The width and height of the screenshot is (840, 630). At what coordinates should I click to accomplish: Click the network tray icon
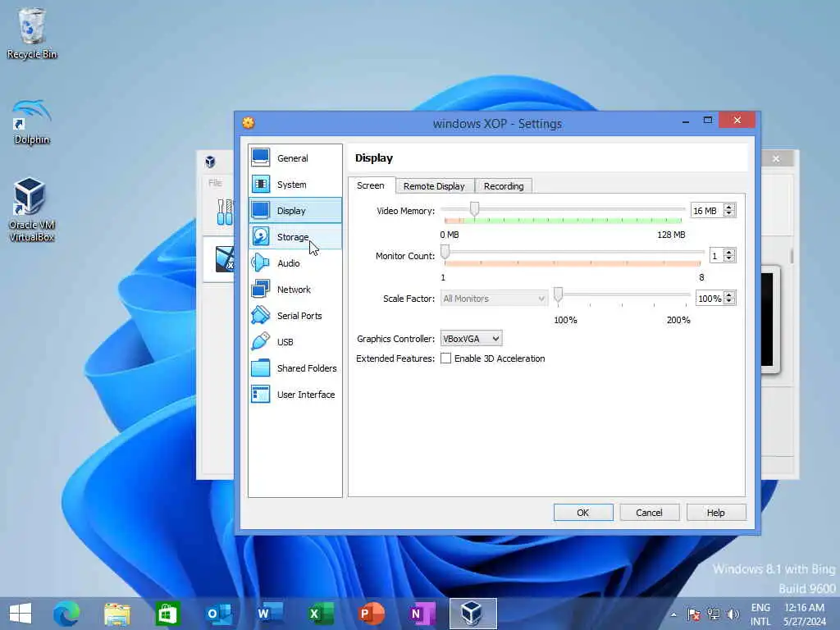coord(713,614)
